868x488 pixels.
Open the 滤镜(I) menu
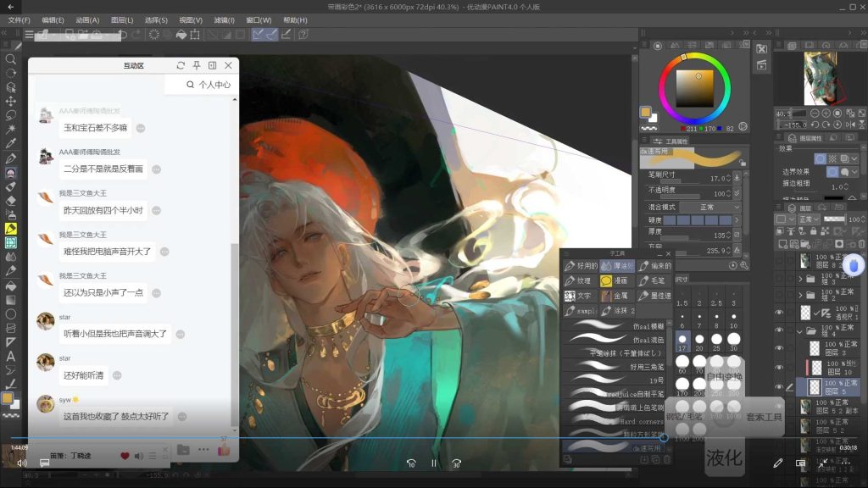[x=224, y=20]
